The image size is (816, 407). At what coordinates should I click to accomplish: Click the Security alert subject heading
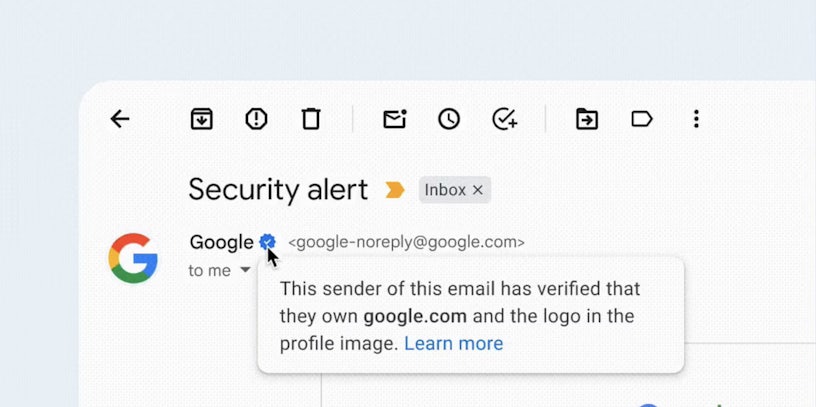point(278,189)
